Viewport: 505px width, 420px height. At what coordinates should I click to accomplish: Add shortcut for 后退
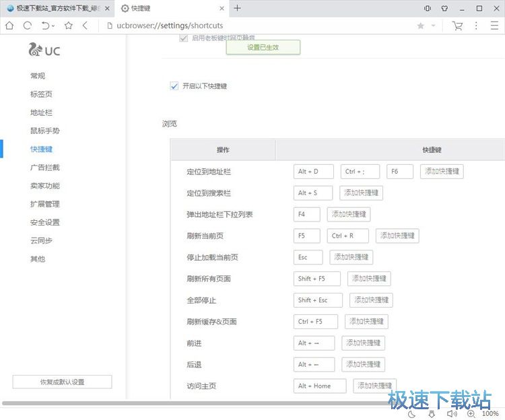click(x=363, y=364)
